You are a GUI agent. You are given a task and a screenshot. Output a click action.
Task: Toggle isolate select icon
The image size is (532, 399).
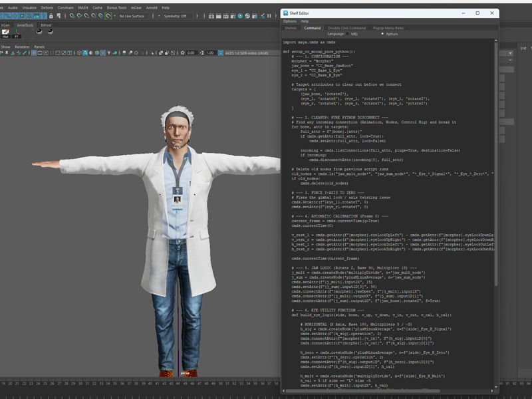pyautogui.click(x=152, y=53)
